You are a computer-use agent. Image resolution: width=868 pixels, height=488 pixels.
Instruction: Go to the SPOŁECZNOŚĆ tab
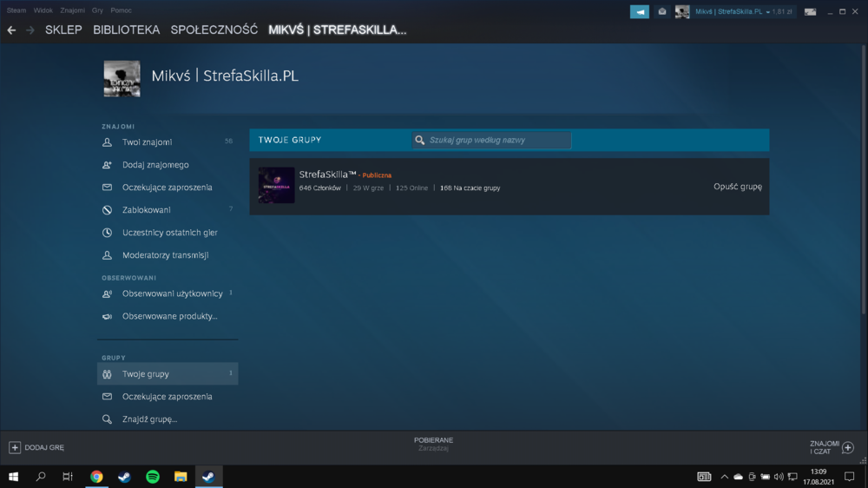point(214,30)
